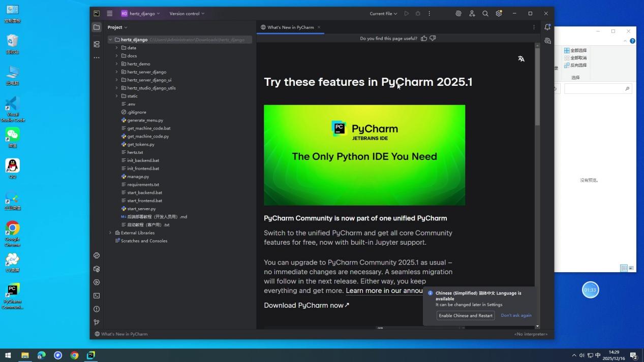Start a Code With Me session

[472, 13]
